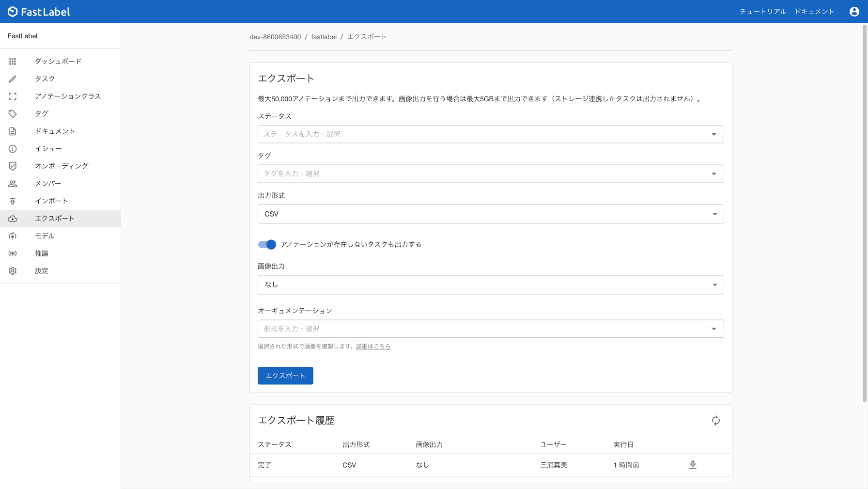
Task: Click the page vertical scrollbar
Action: click(x=865, y=213)
